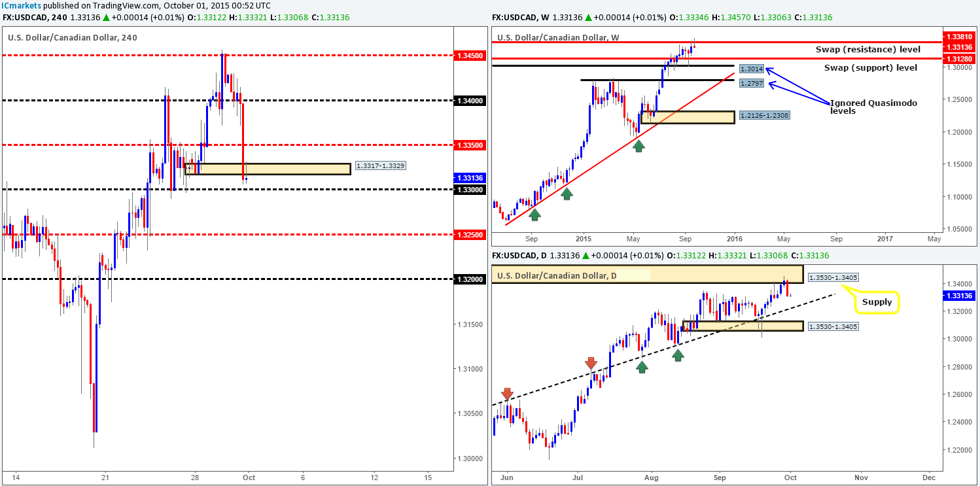Image resolution: width=980 pixels, height=486 pixels.
Task: Click the 2016 label on weekly time axis
Action: [735, 239]
